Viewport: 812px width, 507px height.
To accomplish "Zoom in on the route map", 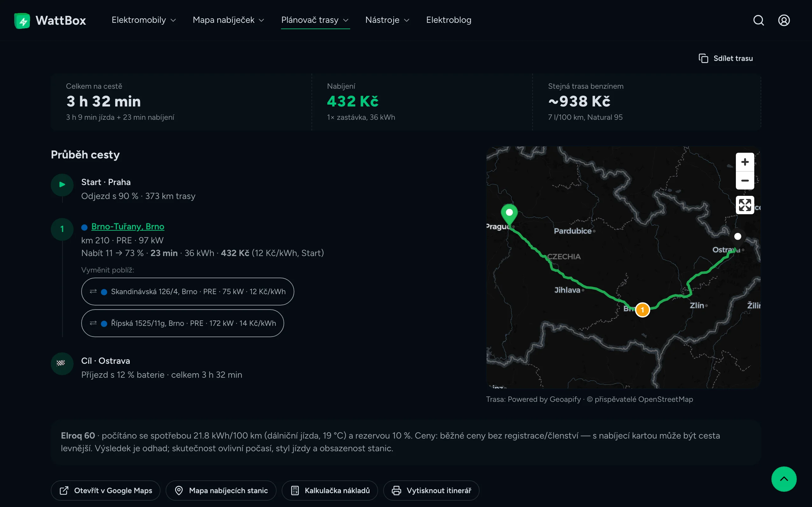I will point(745,162).
